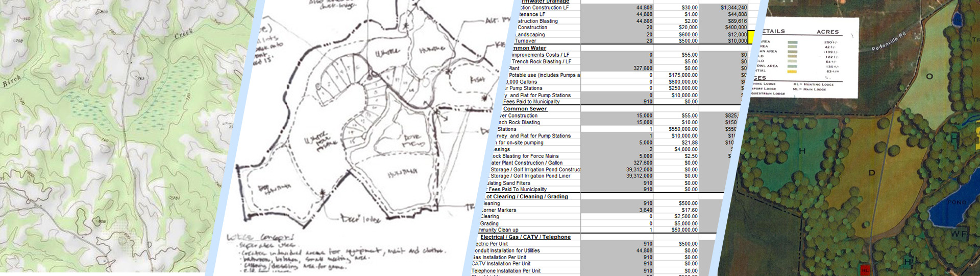
Task: Click the 'Birch' label on topographic map
Action: coord(11,81)
